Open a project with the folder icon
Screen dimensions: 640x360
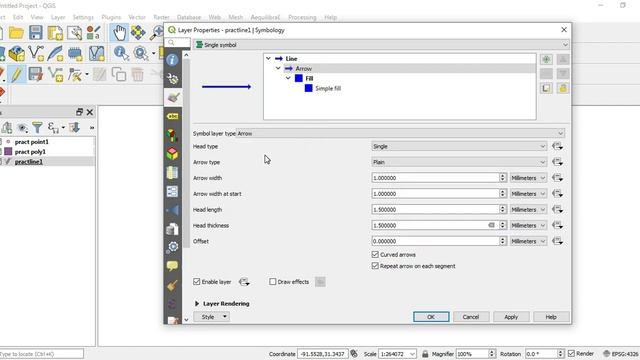point(16,33)
